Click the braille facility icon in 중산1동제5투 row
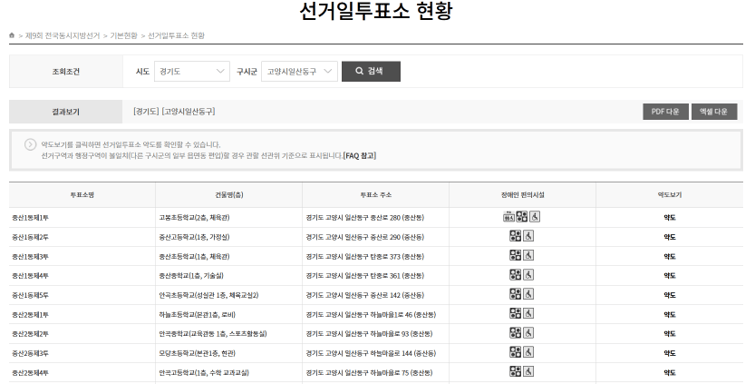The height and width of the screenshot is (384, 755). point(515,294)
